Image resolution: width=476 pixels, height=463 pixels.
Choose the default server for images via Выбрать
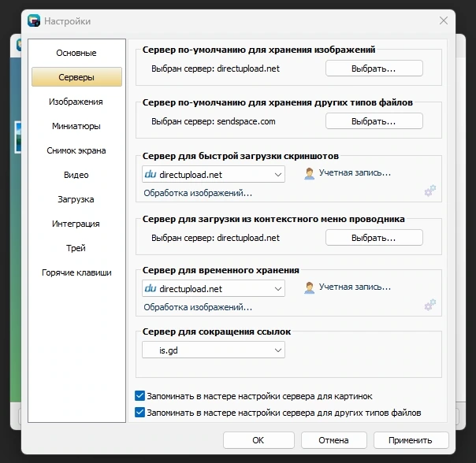click(374, 69)
